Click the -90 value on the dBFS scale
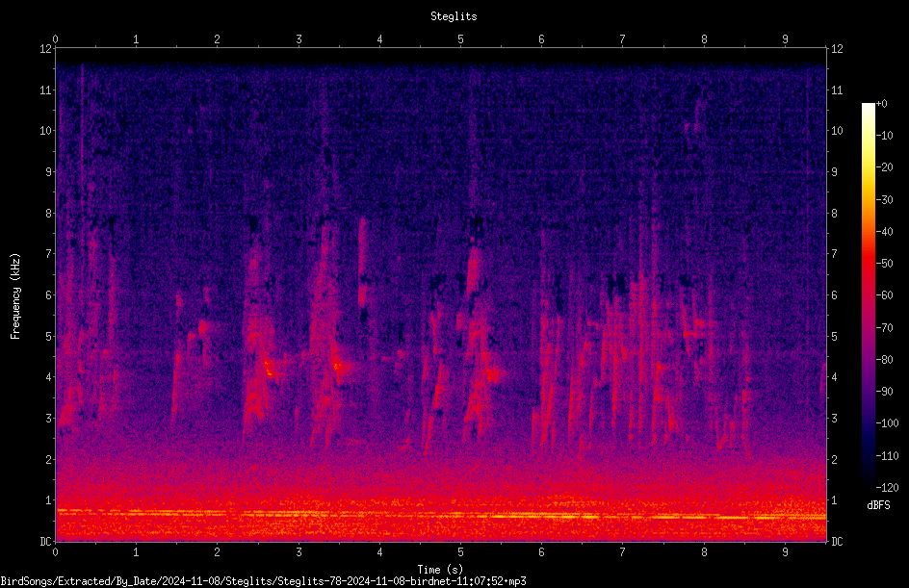 coord(885,392)
